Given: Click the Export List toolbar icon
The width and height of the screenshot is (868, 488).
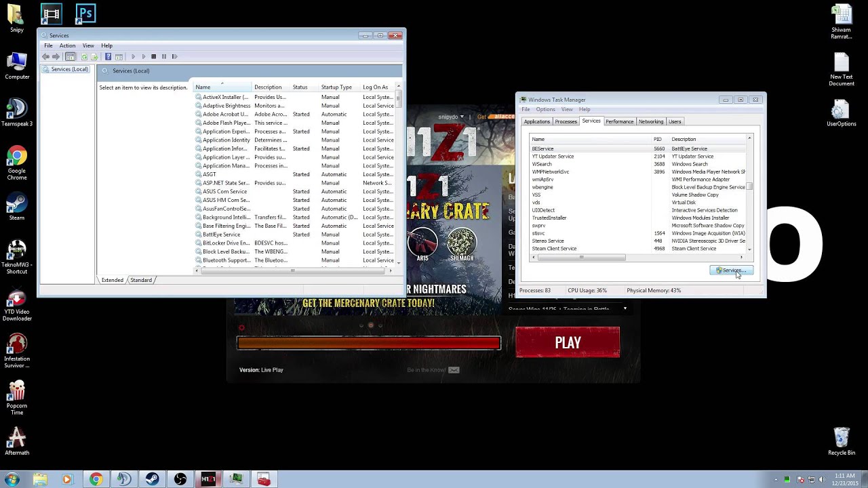Looking at the screenshot, I should pyautogui.click(x=94, y=57).
